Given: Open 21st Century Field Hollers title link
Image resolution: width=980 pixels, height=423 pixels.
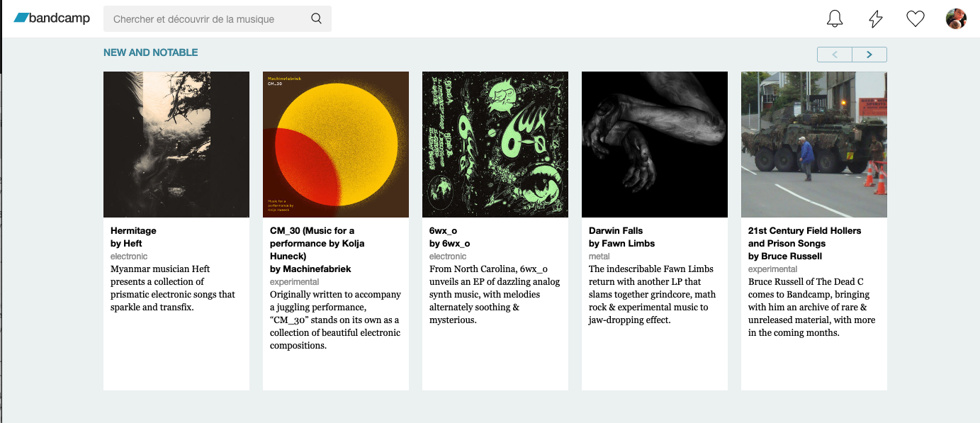Looking at the screenshot, I should point(804,231).
